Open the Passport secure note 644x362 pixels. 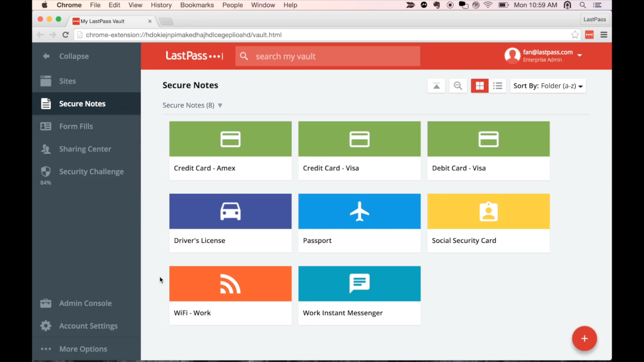[x=359, y=222]
